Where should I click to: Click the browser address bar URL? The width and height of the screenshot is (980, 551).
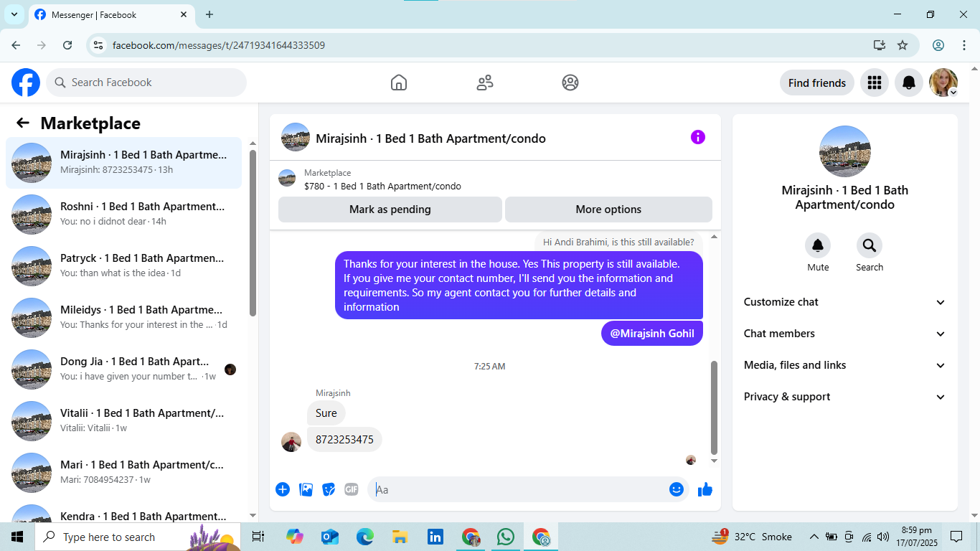(219, 45)
